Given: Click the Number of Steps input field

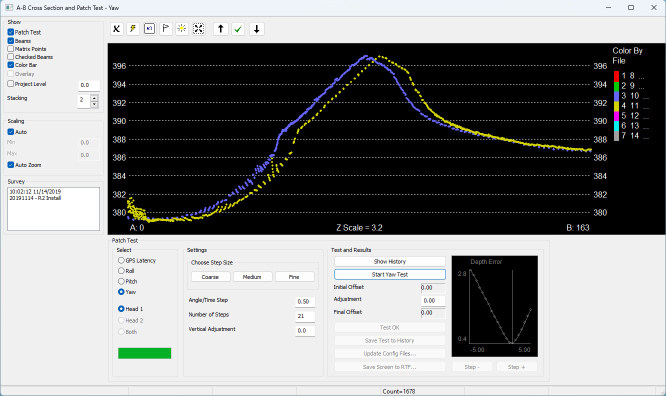Looking at the screenshot, I should click(305, 316).
